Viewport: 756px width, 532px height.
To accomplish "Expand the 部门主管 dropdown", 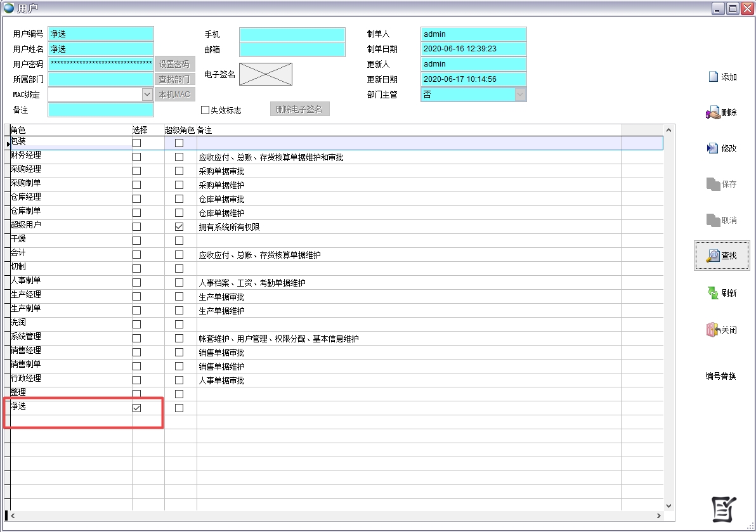I will coord(520,94).
